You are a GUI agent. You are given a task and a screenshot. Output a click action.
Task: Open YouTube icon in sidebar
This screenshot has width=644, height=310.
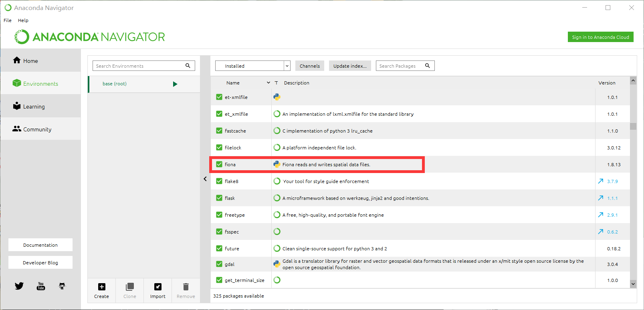pyautogui.click(x=41, y=286)
